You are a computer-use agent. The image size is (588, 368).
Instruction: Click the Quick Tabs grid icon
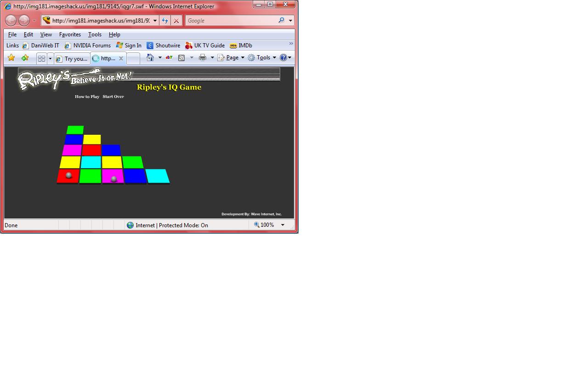(41, 58)
